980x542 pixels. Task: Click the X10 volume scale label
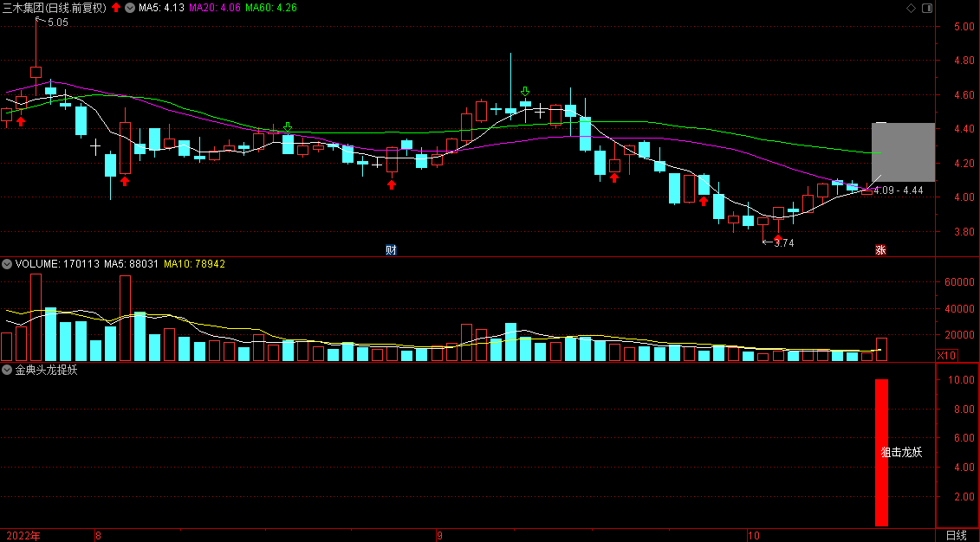(x=946, y=355)
